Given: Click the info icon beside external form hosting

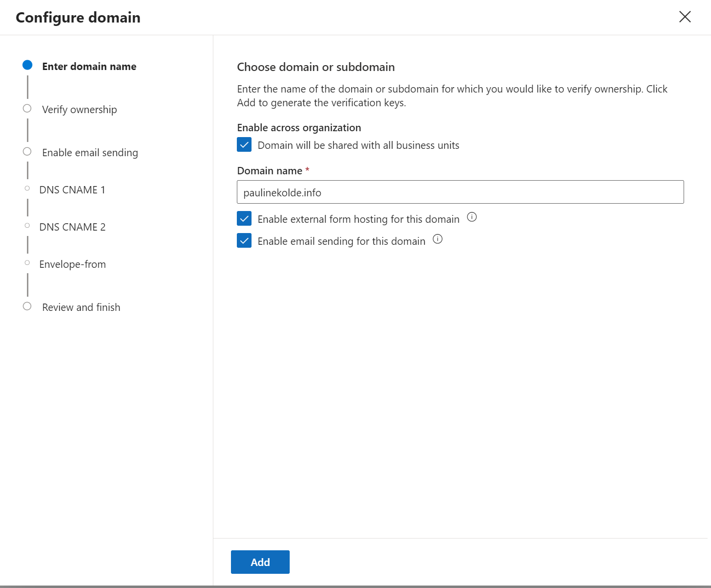Looking at the screenshot, I should (x=472, y=217).
